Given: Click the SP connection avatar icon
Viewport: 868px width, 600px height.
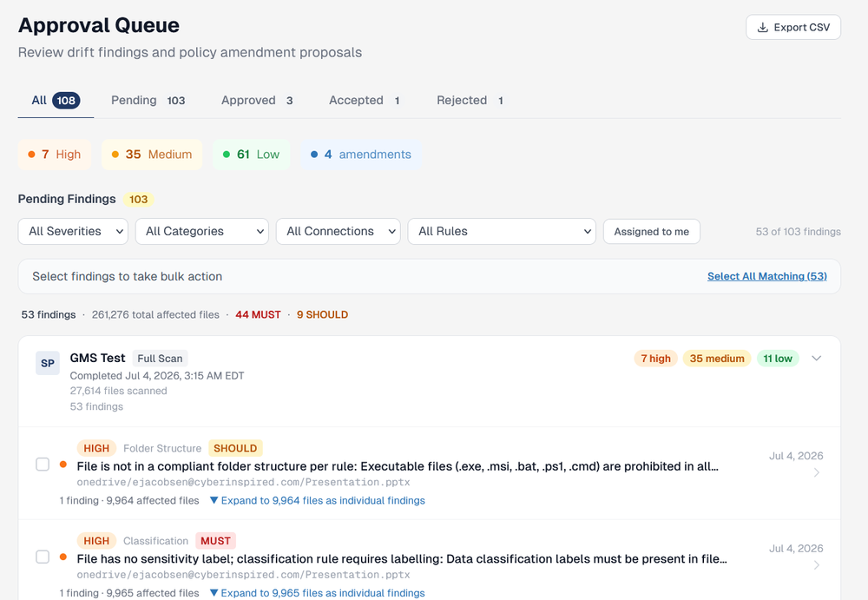Looking at the screenshot, I should click(48, 363).
